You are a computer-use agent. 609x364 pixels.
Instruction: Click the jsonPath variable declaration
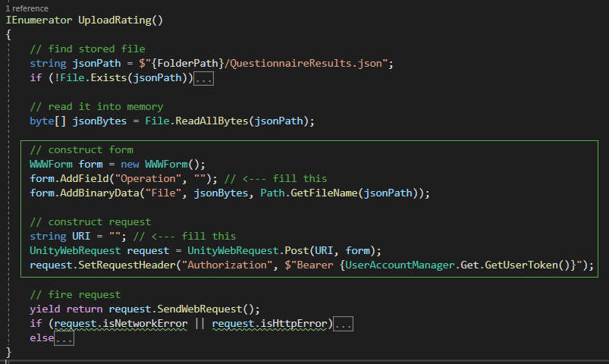click(97, 64)
